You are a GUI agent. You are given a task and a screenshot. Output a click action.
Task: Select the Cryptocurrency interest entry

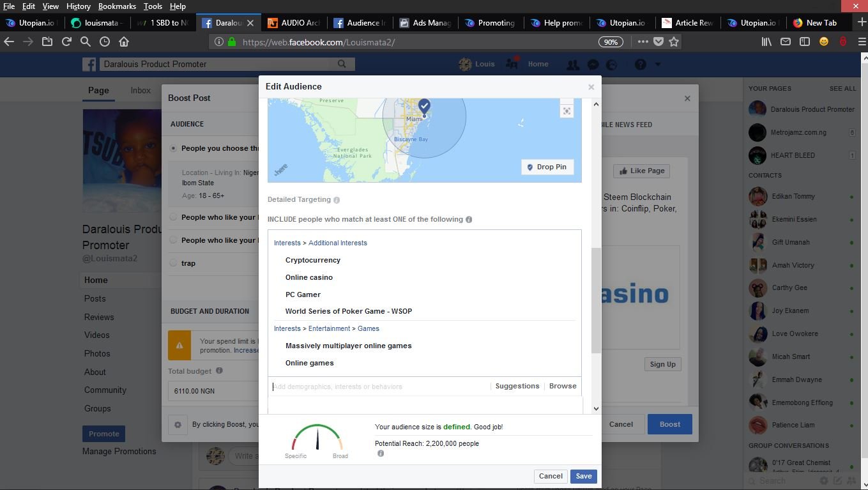[x=313, y=260]
